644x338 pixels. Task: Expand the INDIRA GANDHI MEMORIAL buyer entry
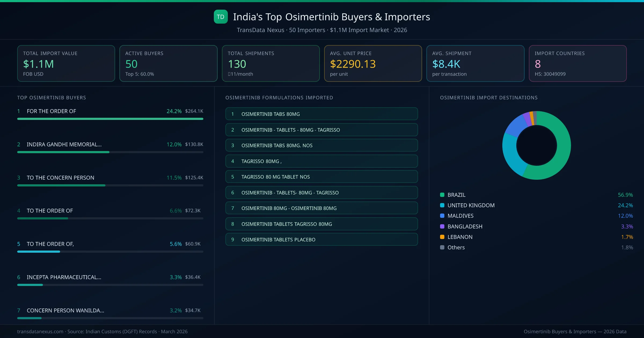[x=64, y=144]
